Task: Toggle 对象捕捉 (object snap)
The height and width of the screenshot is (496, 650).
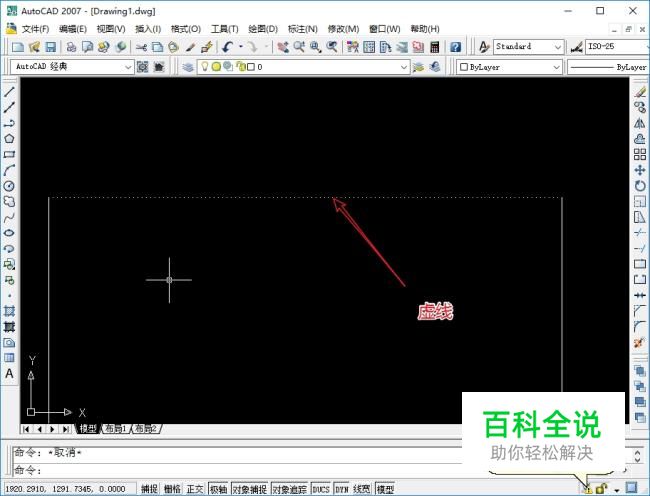Action: (250, 489)
